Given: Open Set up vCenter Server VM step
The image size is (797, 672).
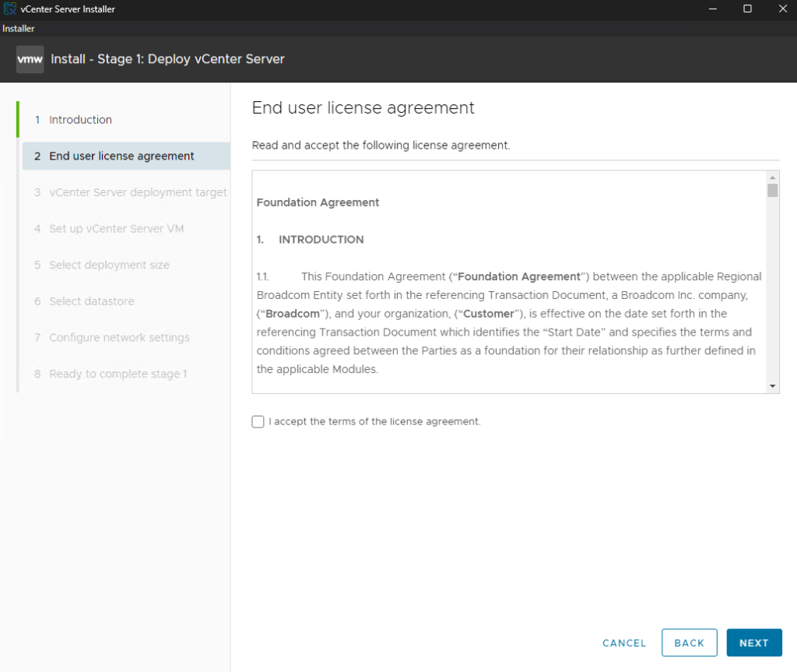Looking at the screenshot, I should coord(116,229).
